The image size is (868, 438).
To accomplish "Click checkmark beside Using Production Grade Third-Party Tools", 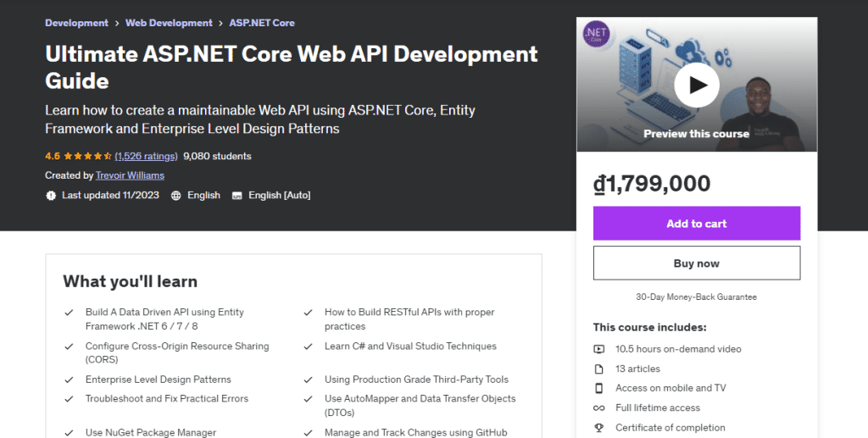I will pyautogui.click(x=309, y=380).
